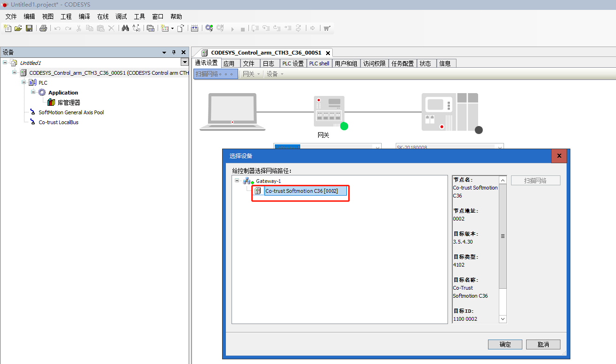Click the Logout gear icon
616x364 pixels.
click(220, 28)
